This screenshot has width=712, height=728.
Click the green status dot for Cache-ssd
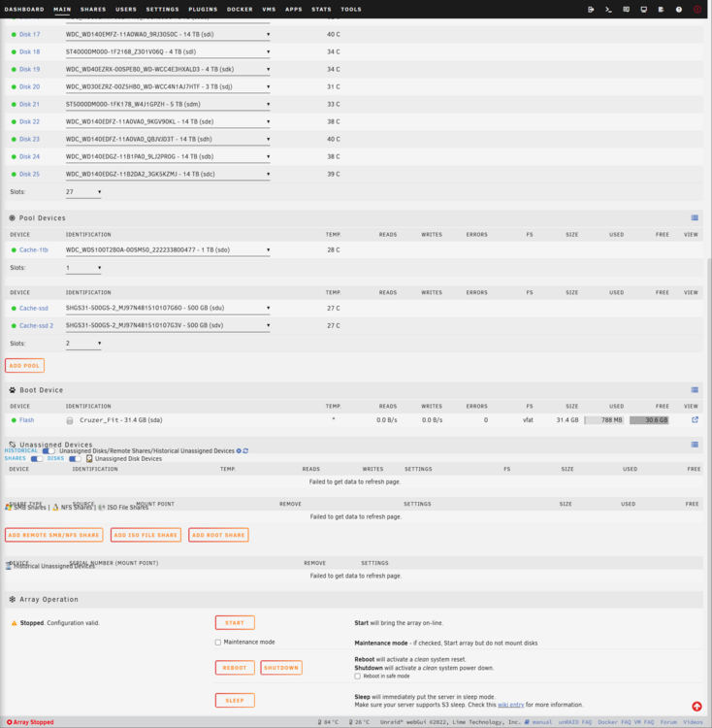[x=14, y=309]
